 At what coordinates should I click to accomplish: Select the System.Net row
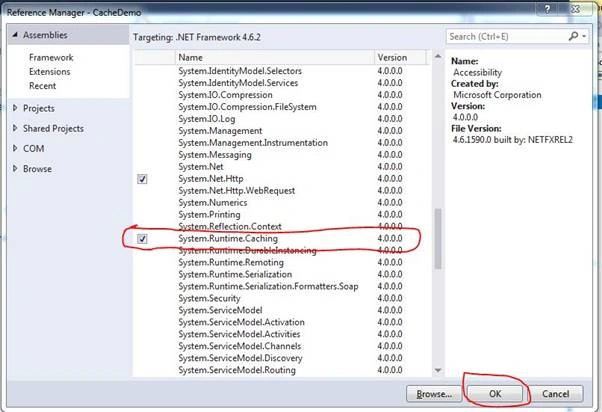click(x=281, y=167)
